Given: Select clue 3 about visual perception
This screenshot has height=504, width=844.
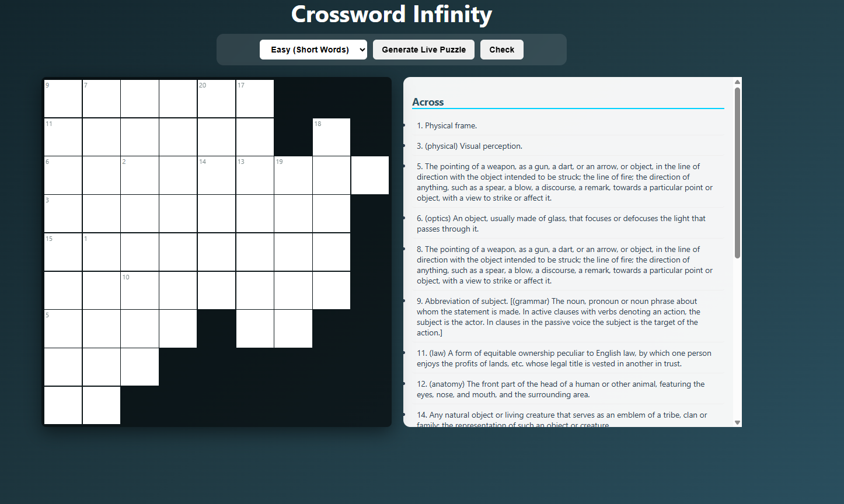Looking at the screenshot, I should click(469, 146).
